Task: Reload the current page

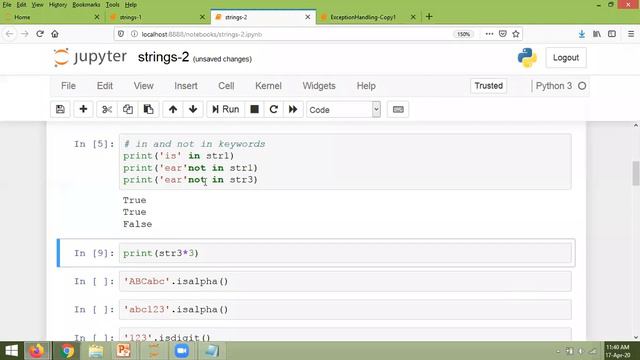Action: click(40, 34)
